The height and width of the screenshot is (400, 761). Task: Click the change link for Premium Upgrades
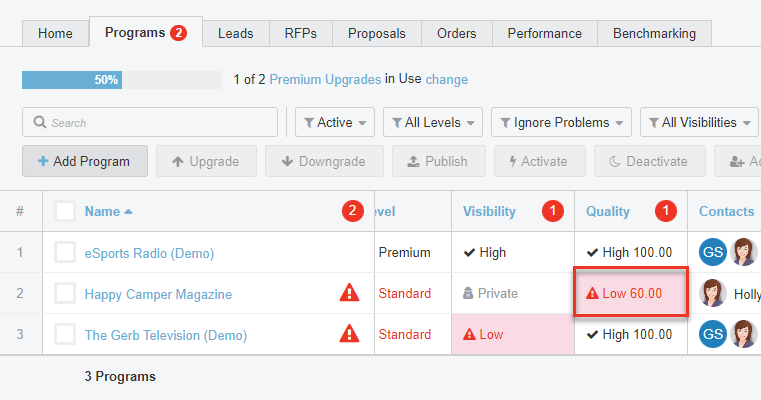click(x=446, y=79)
